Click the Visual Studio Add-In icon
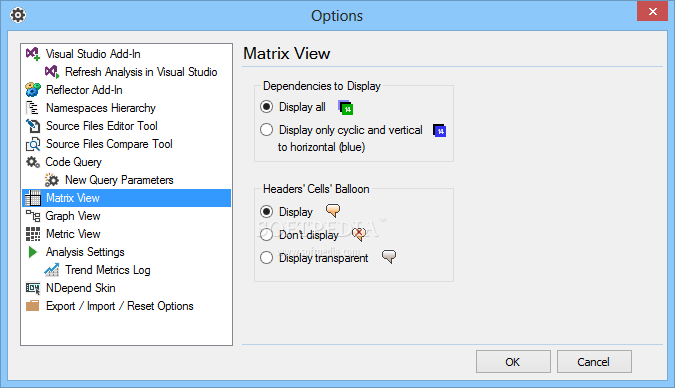Image resolution: width=675 pixels, height=388 pixels. [33, 54]
